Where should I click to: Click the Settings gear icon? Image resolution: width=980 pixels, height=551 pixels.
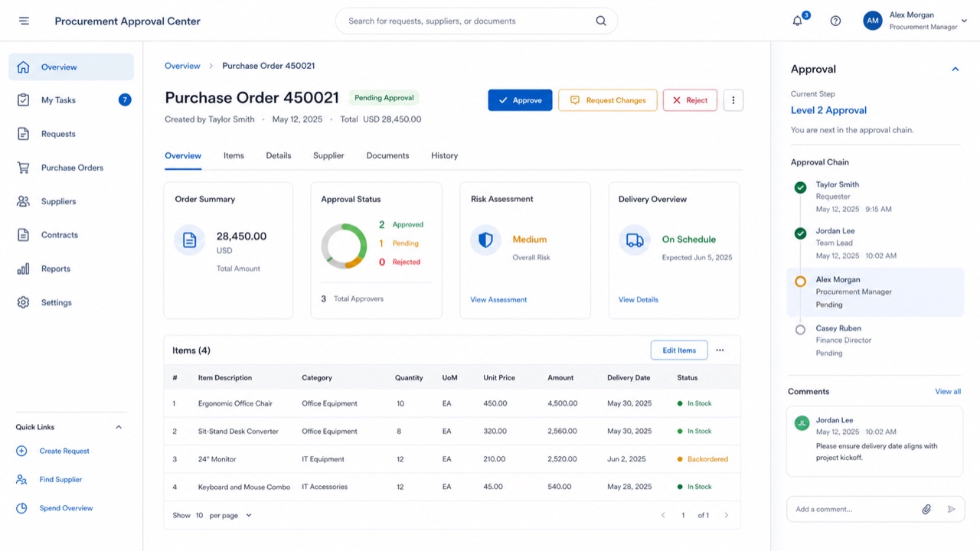tap(24, 302)
